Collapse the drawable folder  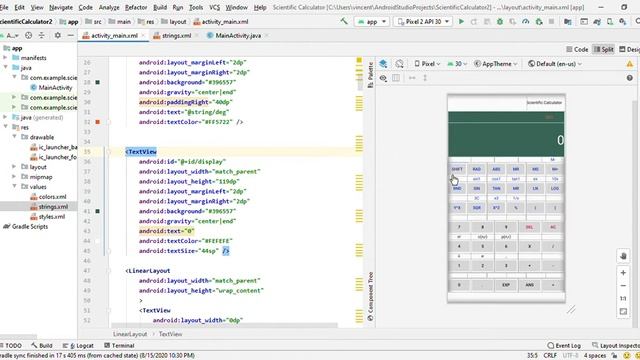pos(14,137)
